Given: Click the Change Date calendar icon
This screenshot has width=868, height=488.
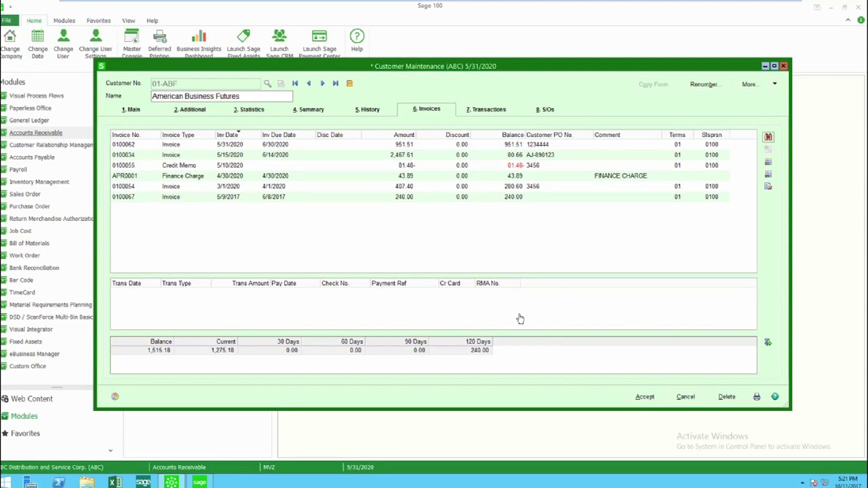Looking at the screenshot, I should point(38,37).
